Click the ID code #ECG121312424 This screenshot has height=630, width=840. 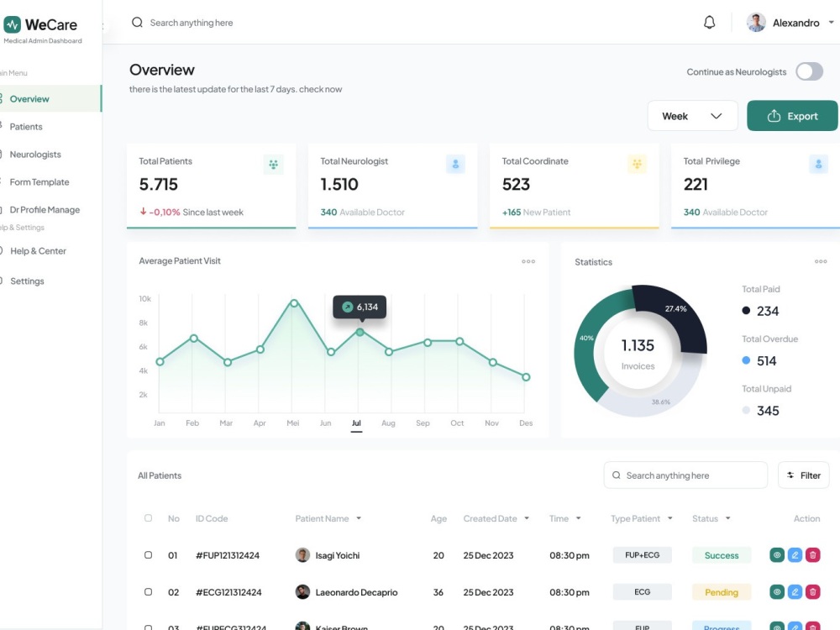(228, 592)
